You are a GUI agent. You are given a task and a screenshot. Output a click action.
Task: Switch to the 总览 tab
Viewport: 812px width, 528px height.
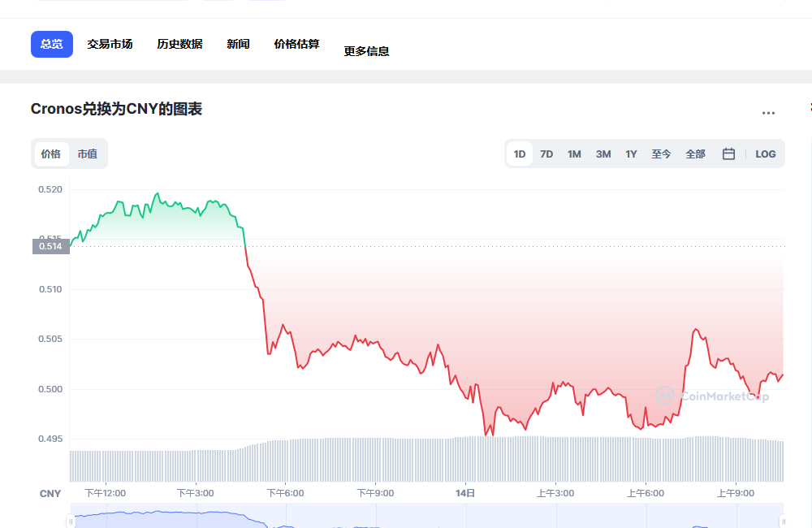[x=52, y=44]
